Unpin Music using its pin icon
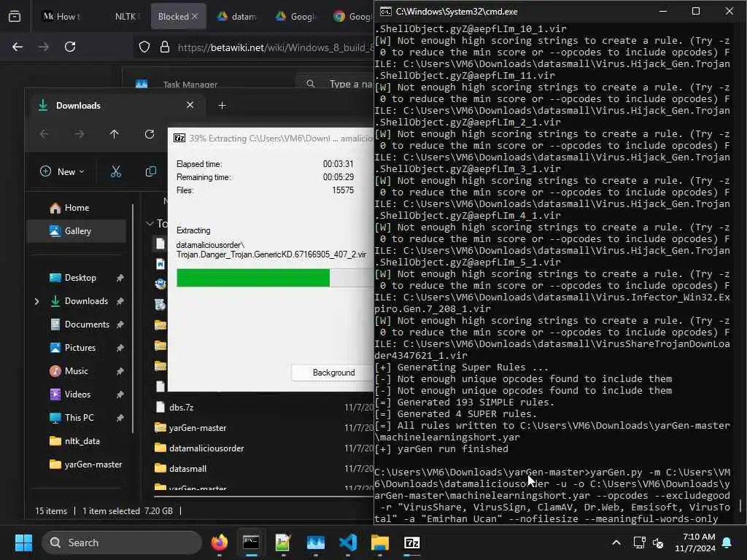Image resolution: width=747 pixels, height=560 pixels. click(x=120, y=371)
